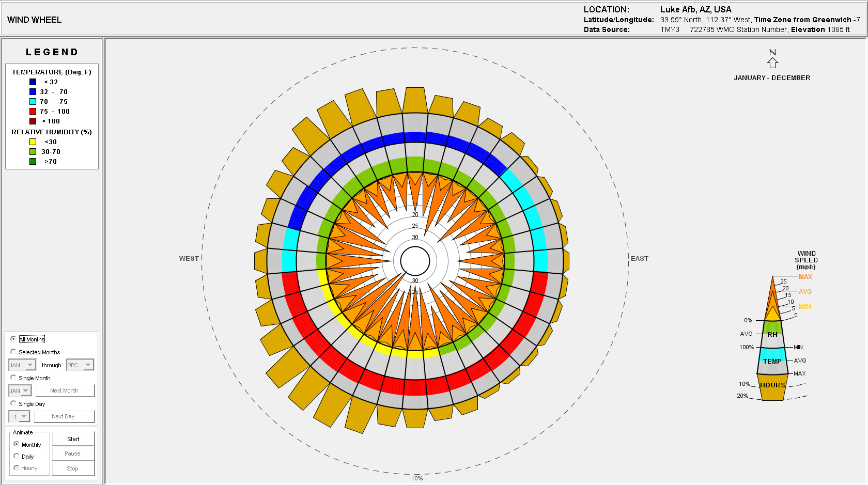Click the white center circle of the wind wheel
868x485 pixels.
click(415, 261)
